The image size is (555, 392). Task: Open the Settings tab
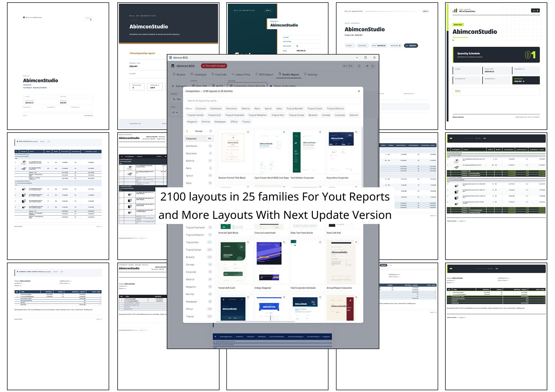(310, 75)
